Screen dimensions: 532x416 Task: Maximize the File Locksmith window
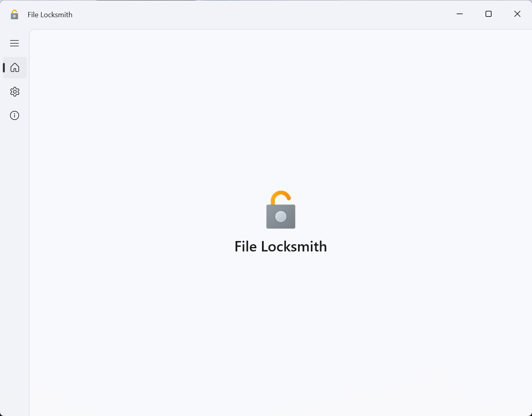pyautogui.click(x=488, y=14)
